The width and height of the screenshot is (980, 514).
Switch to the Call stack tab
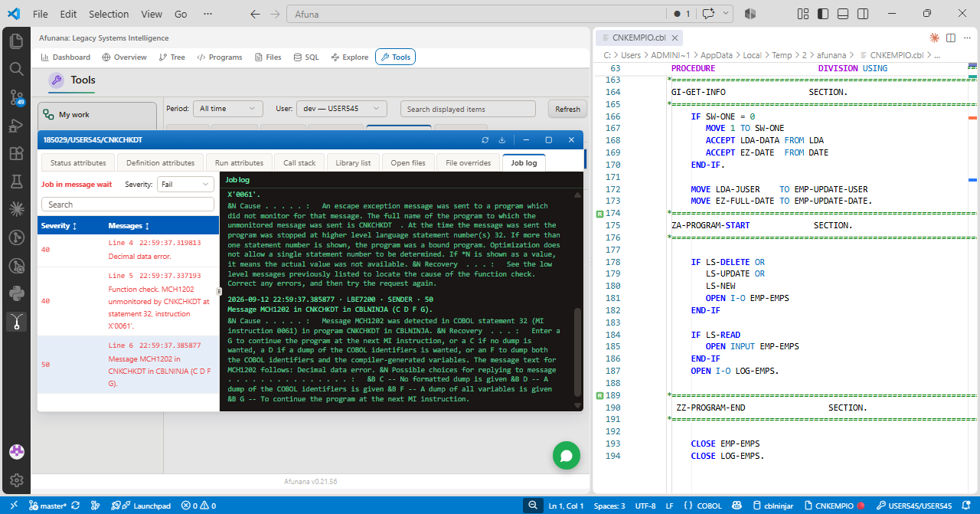tap(299, 162)
